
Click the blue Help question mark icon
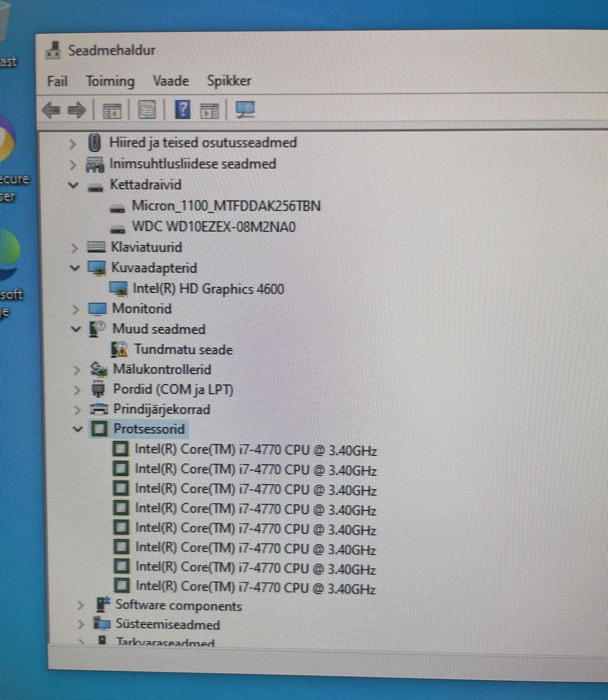(182, 109)
